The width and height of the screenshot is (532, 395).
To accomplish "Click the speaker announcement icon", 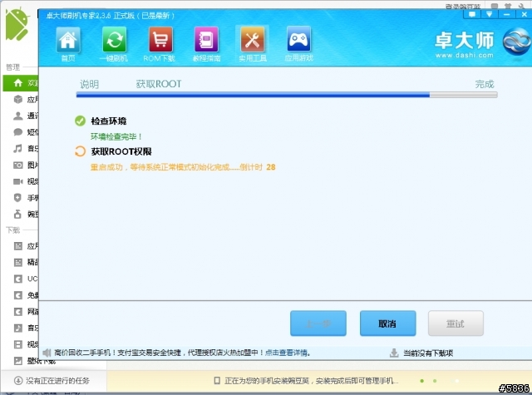I will [47, 353].
